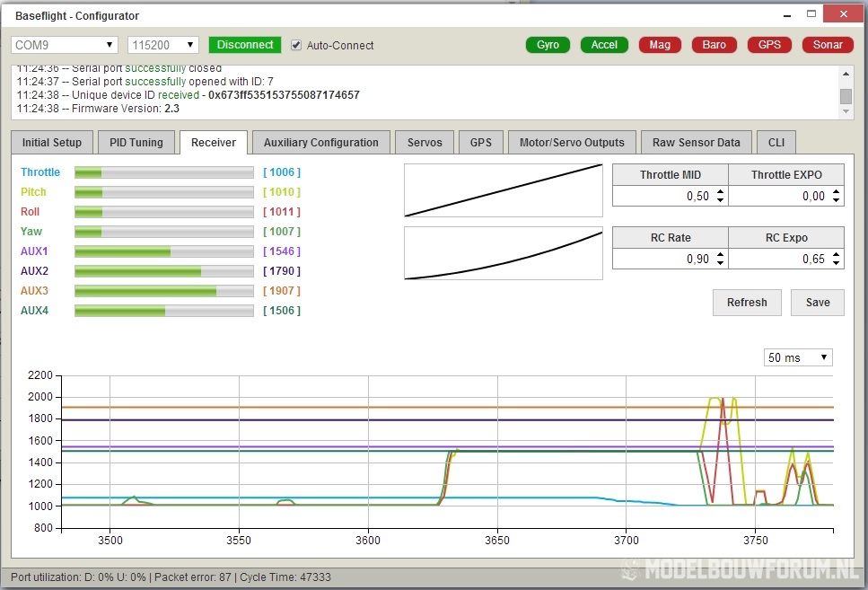Click the Save button
The image size is (868, 590).
[818, 303]
